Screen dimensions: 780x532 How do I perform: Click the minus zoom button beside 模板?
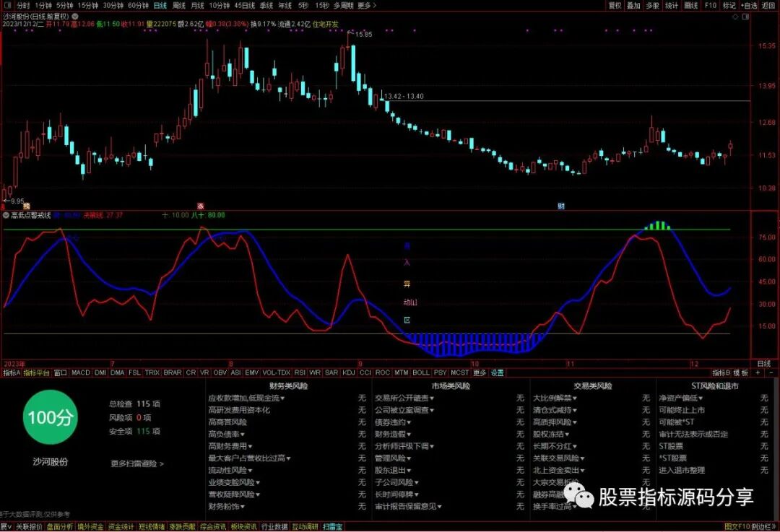[771, 372]
